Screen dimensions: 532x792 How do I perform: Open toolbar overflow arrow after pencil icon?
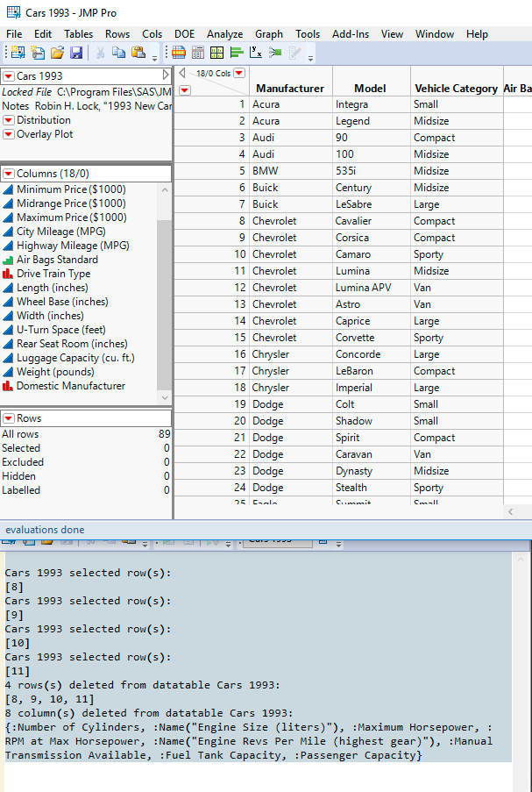point(310,59)
